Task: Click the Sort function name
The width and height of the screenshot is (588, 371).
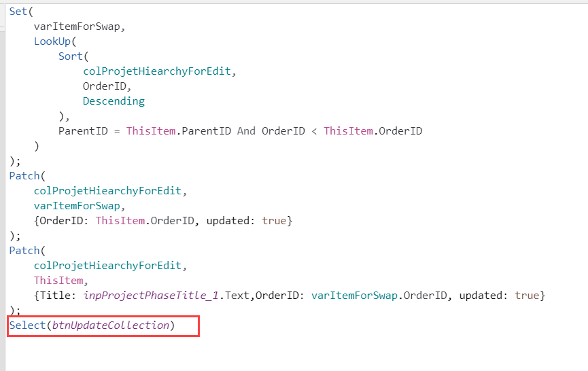Action: (x=69, y=56)
